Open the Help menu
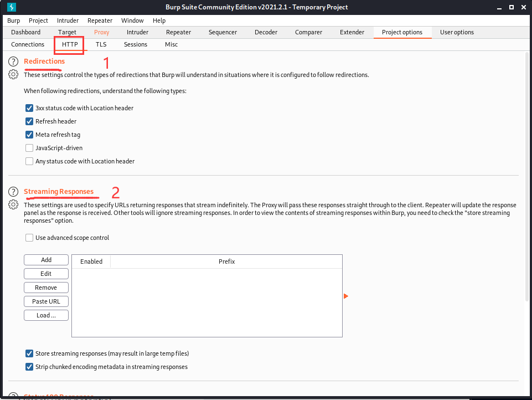This screenshot has width=532, height=400. 159,20
